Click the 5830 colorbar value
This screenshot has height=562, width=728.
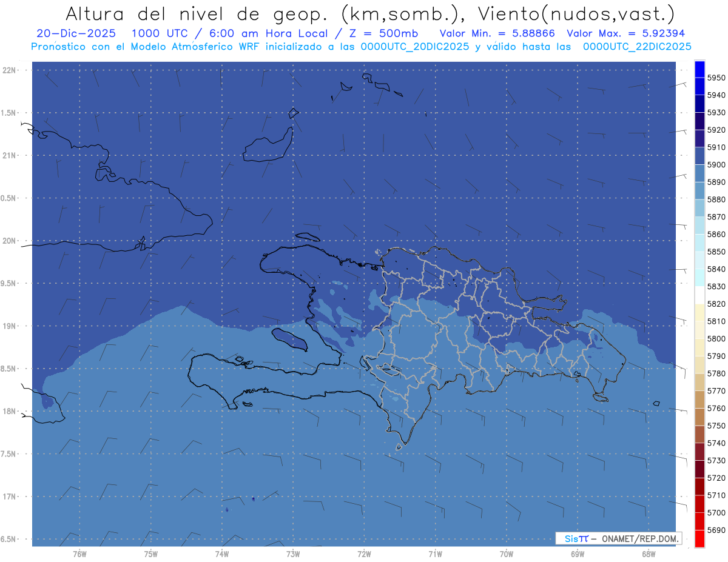tap(716, 287)
